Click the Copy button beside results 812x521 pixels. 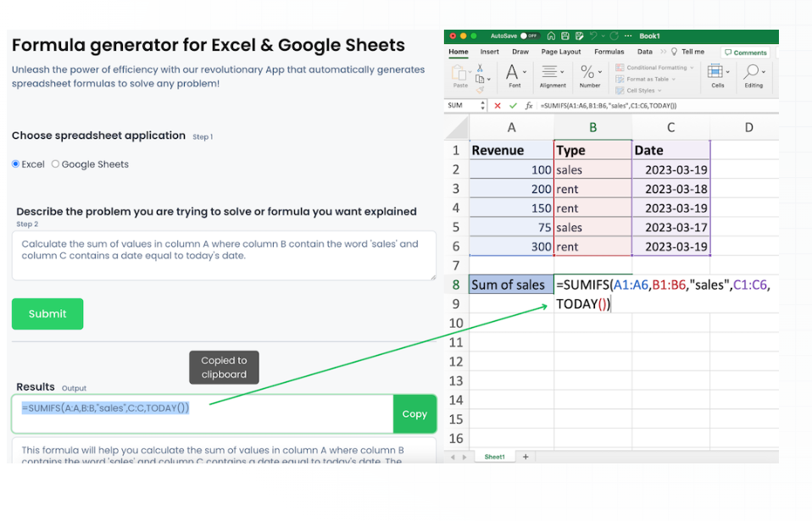pos(414,414)
